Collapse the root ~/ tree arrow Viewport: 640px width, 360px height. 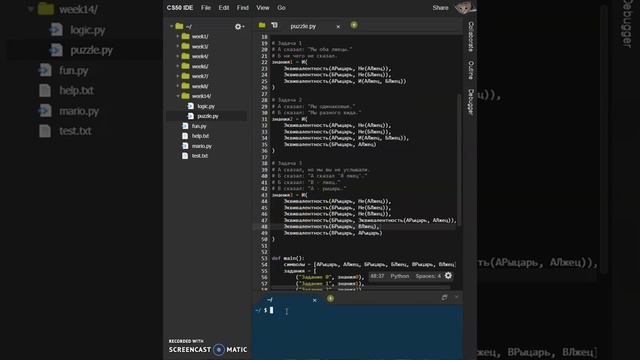tap(171, 26)
